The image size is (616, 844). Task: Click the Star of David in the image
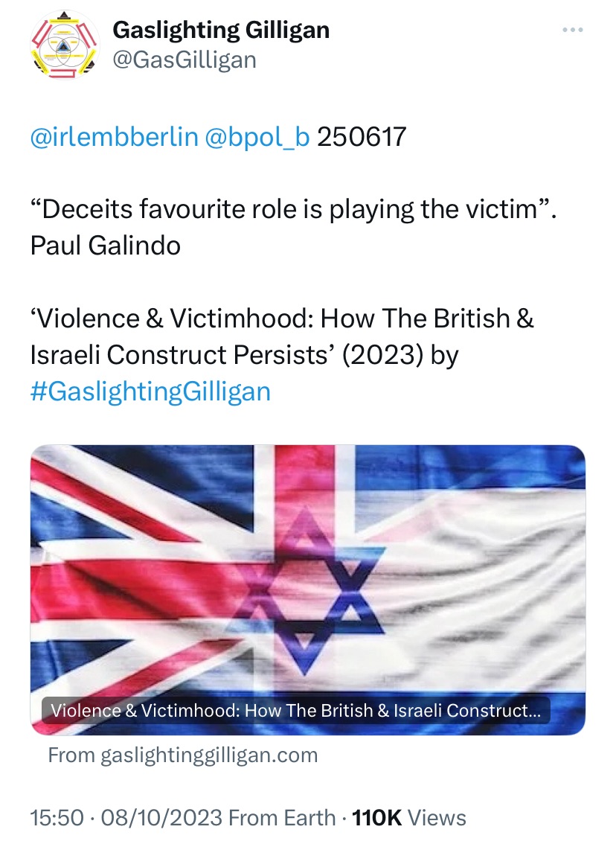[309, 578]
